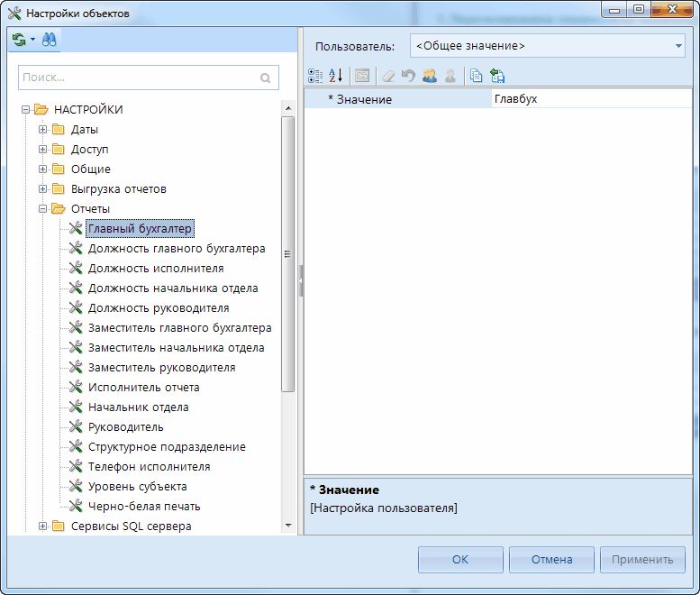Select Телефон исполнителя tree item

coord(149,467)
